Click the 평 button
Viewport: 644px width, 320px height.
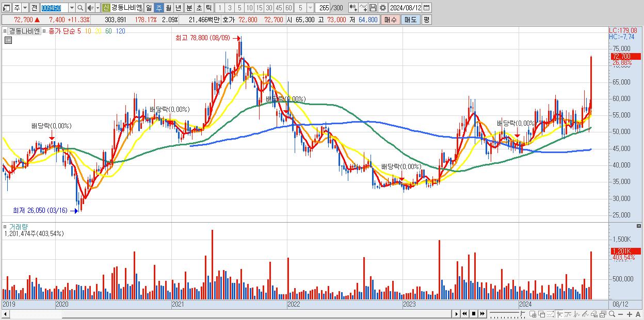(x=426, y=20)
